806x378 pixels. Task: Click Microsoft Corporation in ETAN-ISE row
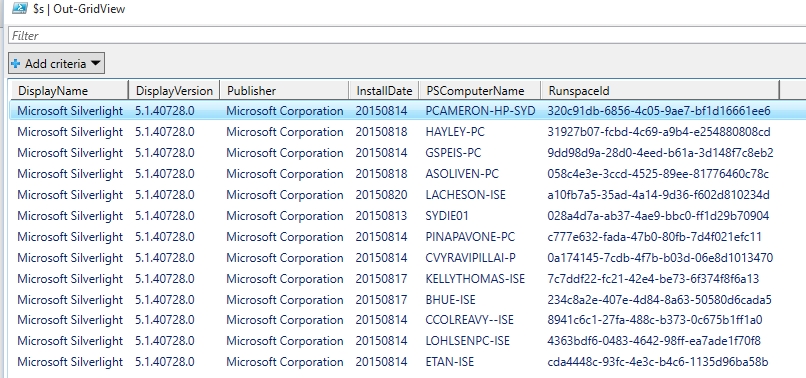pos(285,362)
